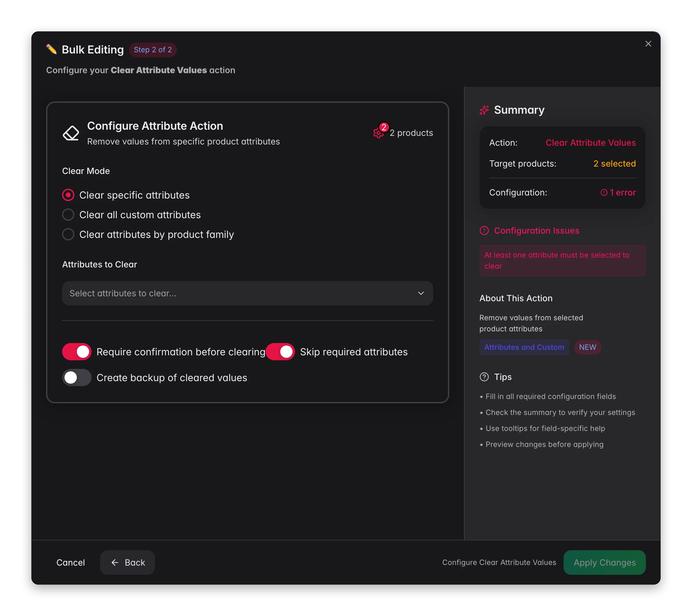Screen dimensions: 692x616
Task: Go Back to previous step
Action: coord(127,563)
